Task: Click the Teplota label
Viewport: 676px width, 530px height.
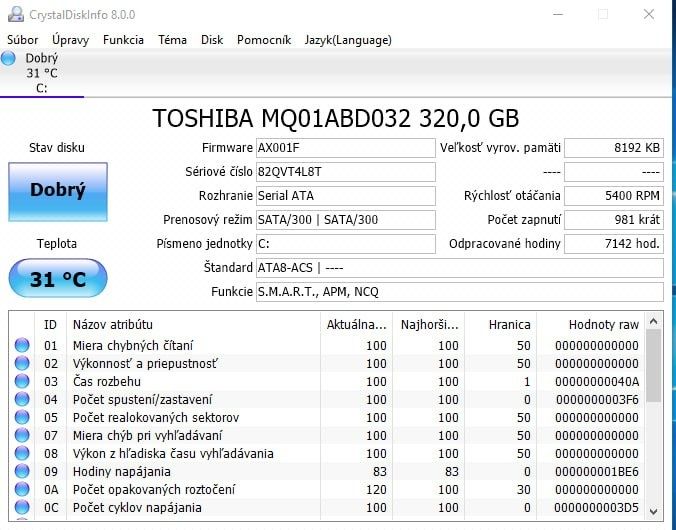Action: pyautogui.click(x=57, y=244)
